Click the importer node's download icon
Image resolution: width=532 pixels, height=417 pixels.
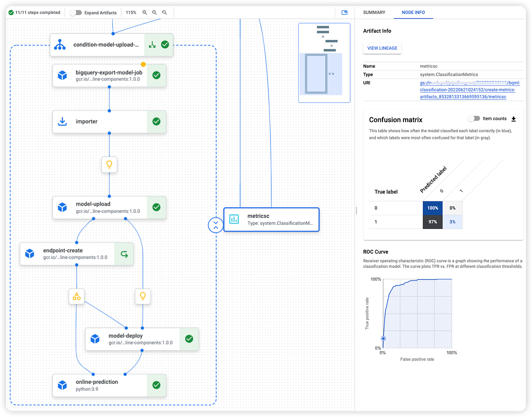click(63, 121)
